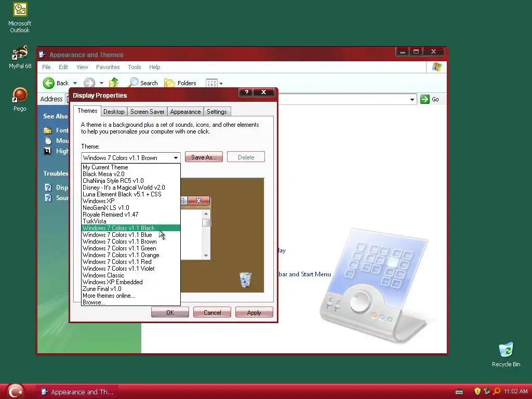Open the View menu
The height and width of the screenshot is (399, 532).
pyautogui.click(x=82, y=67)
